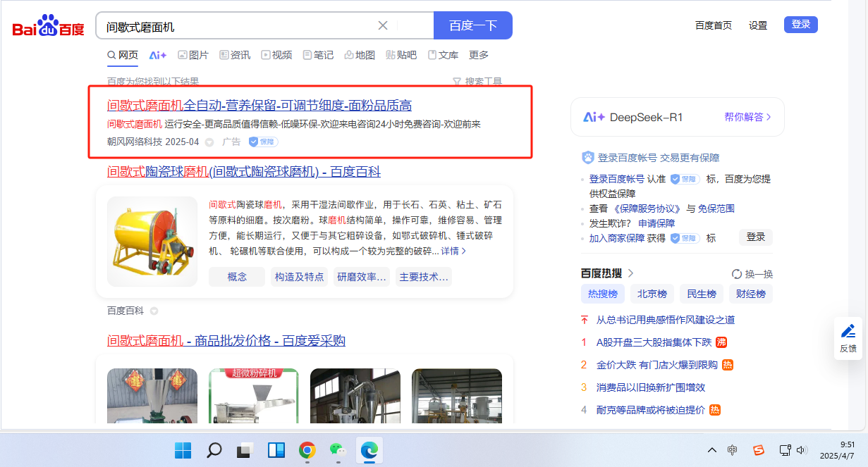Open Google Chrome from the taskbar
The height and width of the screenshot is (467, 868).
point(307,450)
